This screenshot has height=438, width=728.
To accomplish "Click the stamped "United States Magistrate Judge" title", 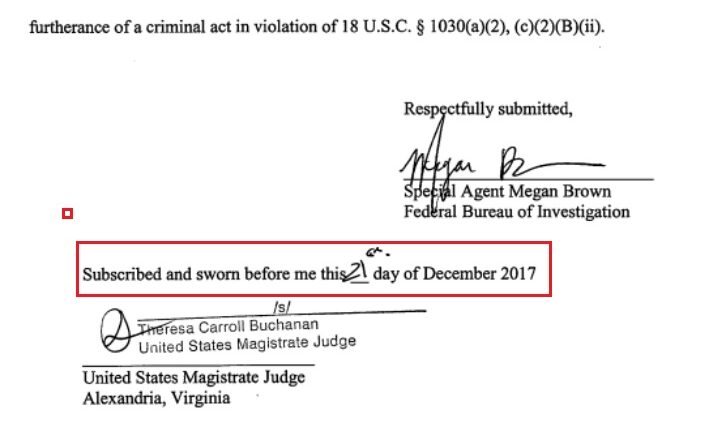I will pos(246,345).
